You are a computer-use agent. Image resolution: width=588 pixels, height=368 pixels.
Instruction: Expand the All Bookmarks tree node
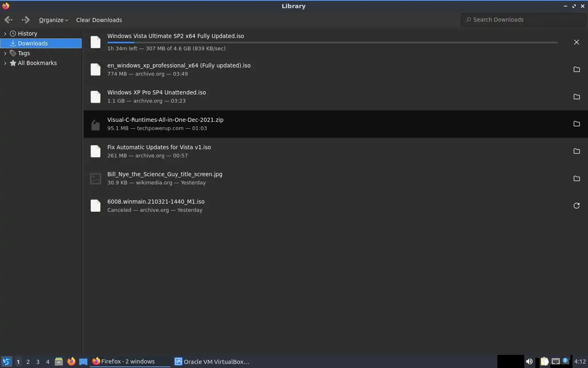point(5,63)
